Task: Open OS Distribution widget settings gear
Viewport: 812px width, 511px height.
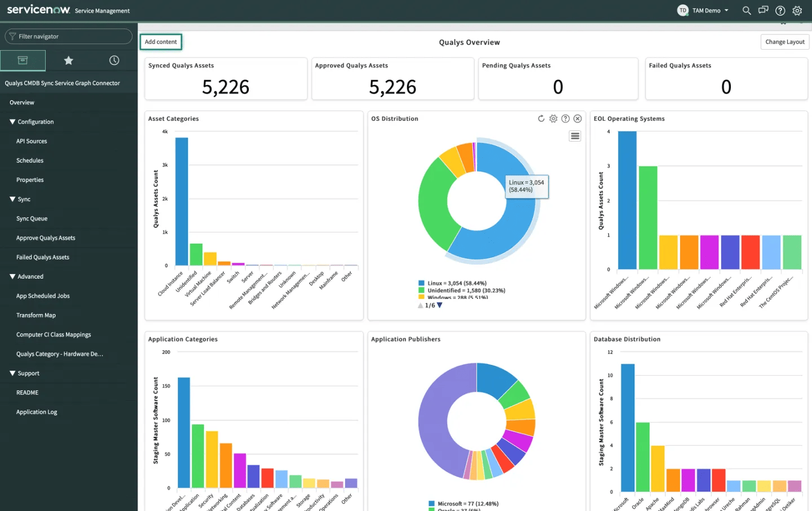Action: click(x=553, y=118)
